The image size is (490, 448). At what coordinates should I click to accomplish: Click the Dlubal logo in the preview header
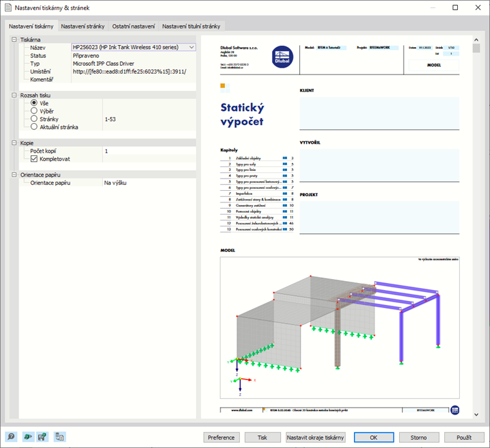pyautogui.click(x=282, y=57)
